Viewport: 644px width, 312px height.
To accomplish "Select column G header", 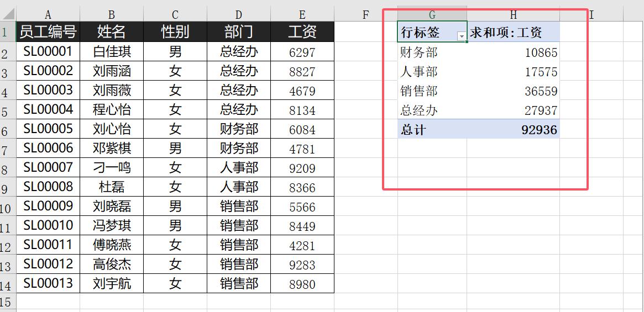I will click(432, 15).
